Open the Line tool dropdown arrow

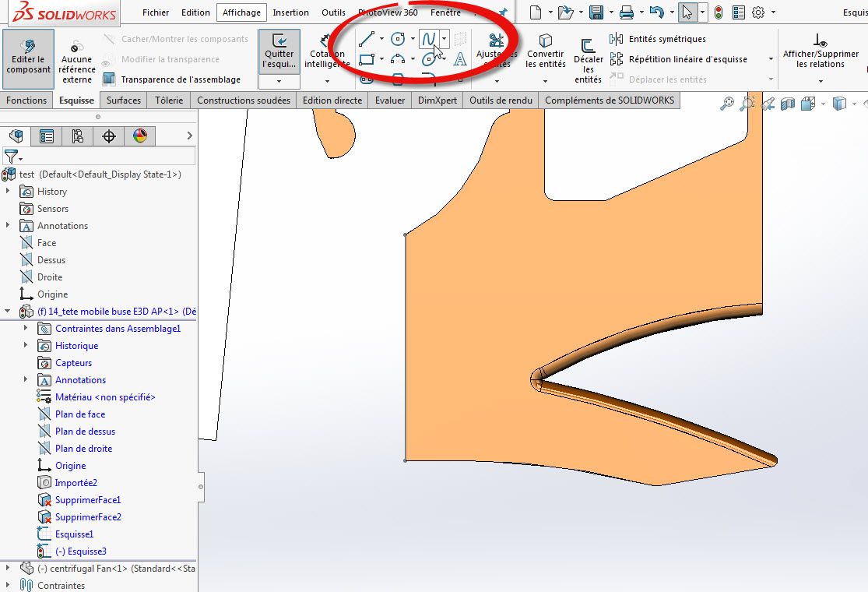[381, 39]
